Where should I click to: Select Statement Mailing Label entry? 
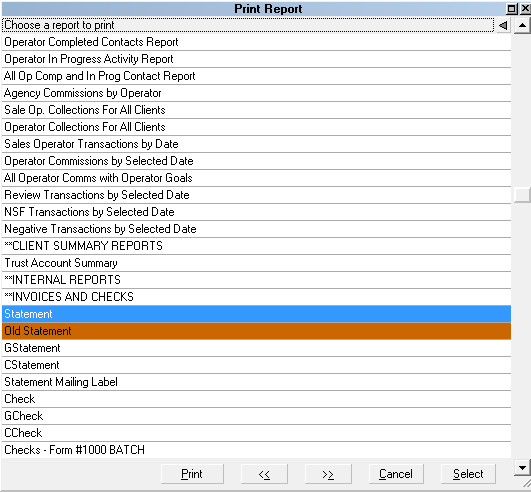click(256, 382)
